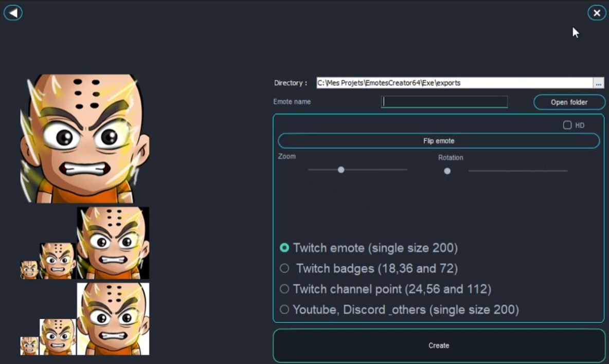The image size is (609, 364).
Task: Click the close X at top right
Action: point(596,13)
